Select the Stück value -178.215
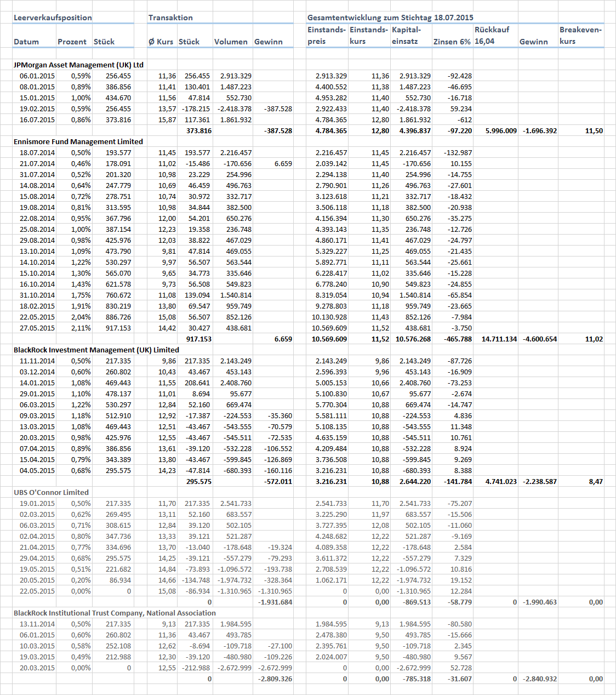This screenshot has width=616, height=695. [196, 109]
